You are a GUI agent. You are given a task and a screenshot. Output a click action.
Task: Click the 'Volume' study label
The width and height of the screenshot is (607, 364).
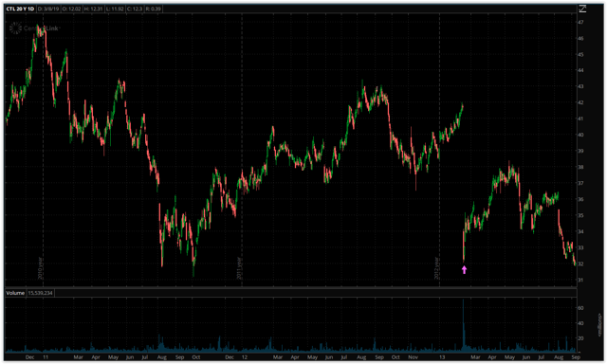pyautogui.click(x=15, y=293)
